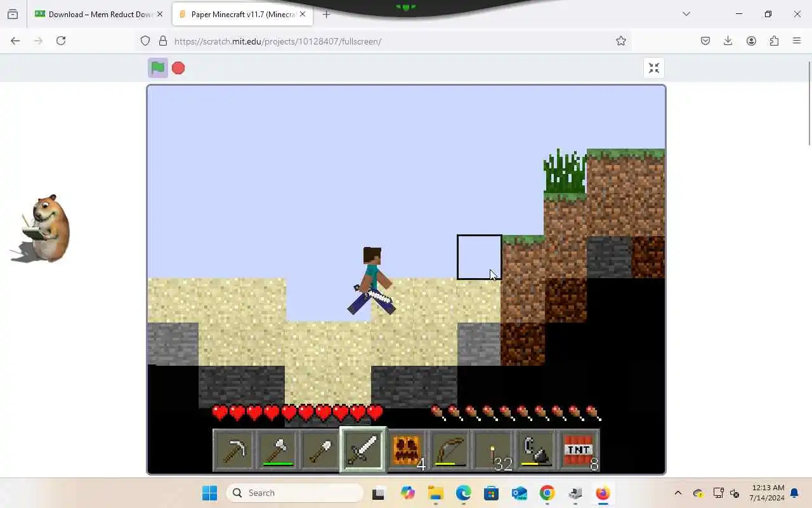Click the Steve player character

[x=372, y=281]
